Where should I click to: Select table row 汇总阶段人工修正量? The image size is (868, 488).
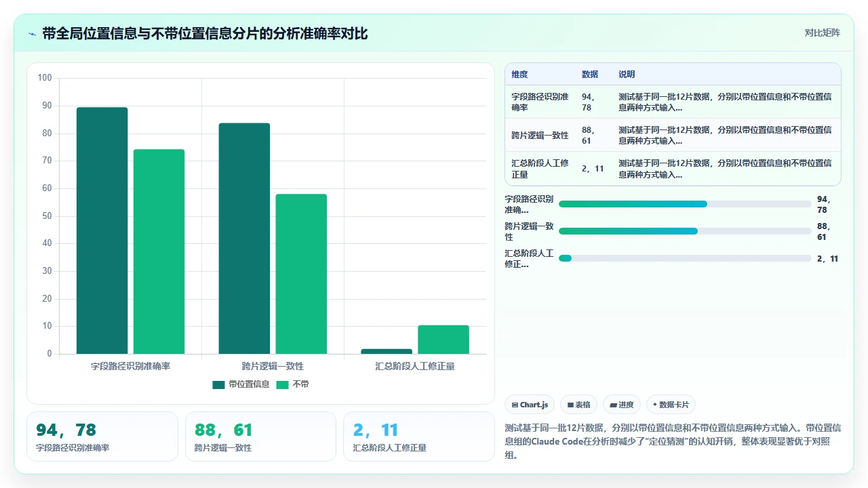(673, 168)
